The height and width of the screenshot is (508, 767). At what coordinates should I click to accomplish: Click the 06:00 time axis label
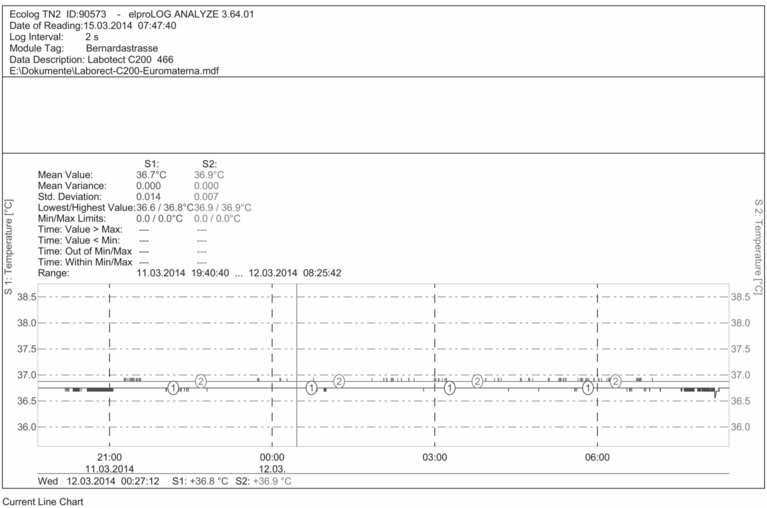coord(597,457)
